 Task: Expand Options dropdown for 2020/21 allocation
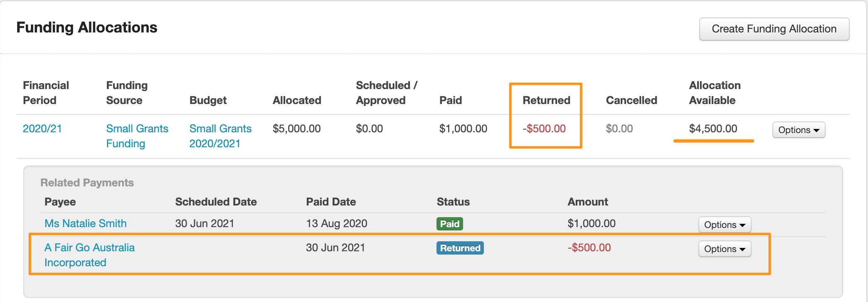798,130
